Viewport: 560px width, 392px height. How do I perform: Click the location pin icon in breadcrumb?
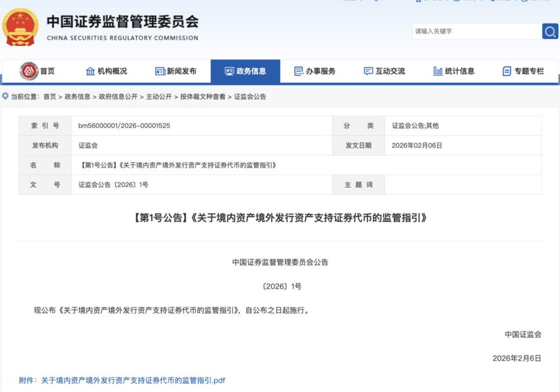point(6,97)
